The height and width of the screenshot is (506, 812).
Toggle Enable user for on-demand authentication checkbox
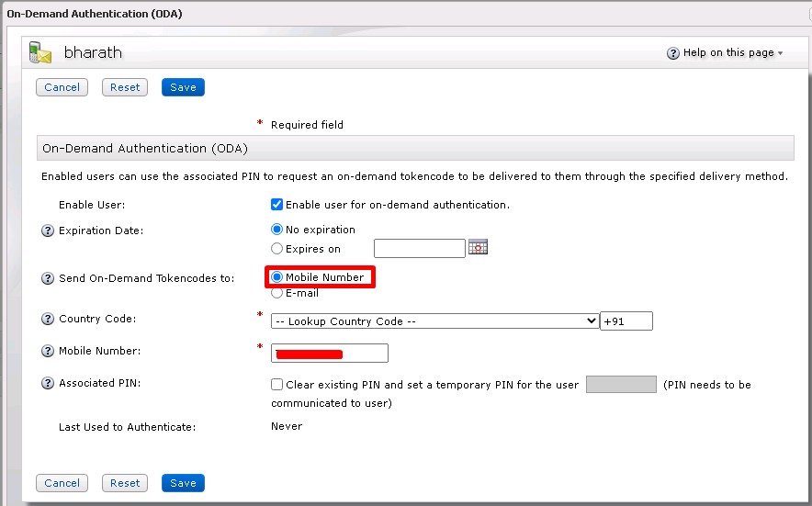coord(277,205)
